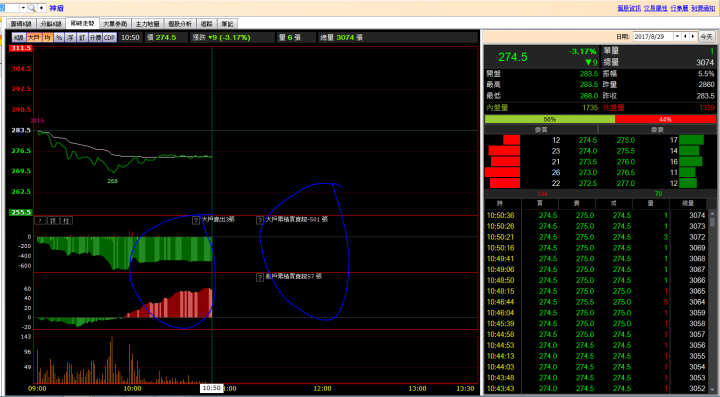Open the 交易屬性 link
Image resolution: width=720 pixels, height=397 pixels.
(655, 8)
